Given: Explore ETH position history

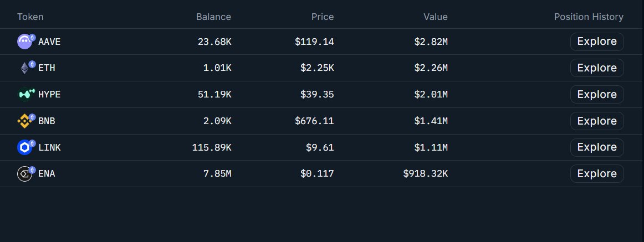Looking at the screenshot, I should pos(596,68).
